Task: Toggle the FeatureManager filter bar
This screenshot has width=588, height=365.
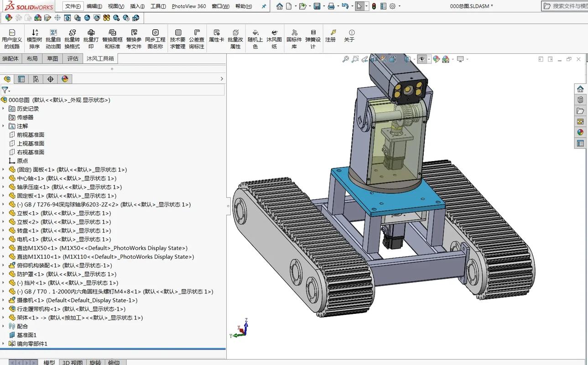Action: tap(5, 90)
